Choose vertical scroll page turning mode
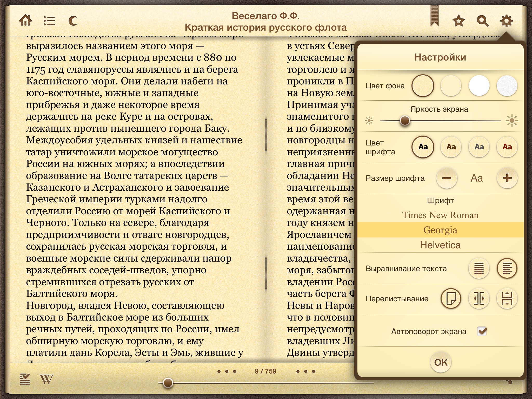This screenshot has height=399, width=532. [x=507, y=298]
